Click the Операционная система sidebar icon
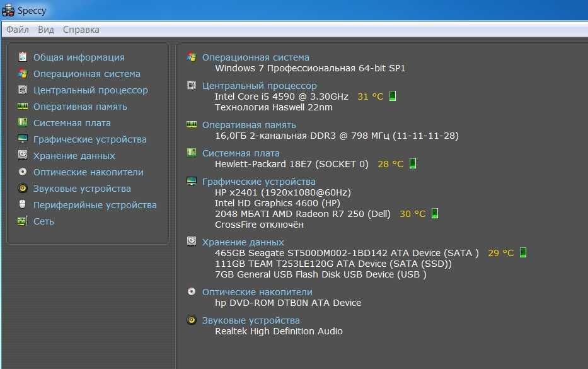Image resolution: width=588 pixels, height=369 pixels. click(23, 73)
